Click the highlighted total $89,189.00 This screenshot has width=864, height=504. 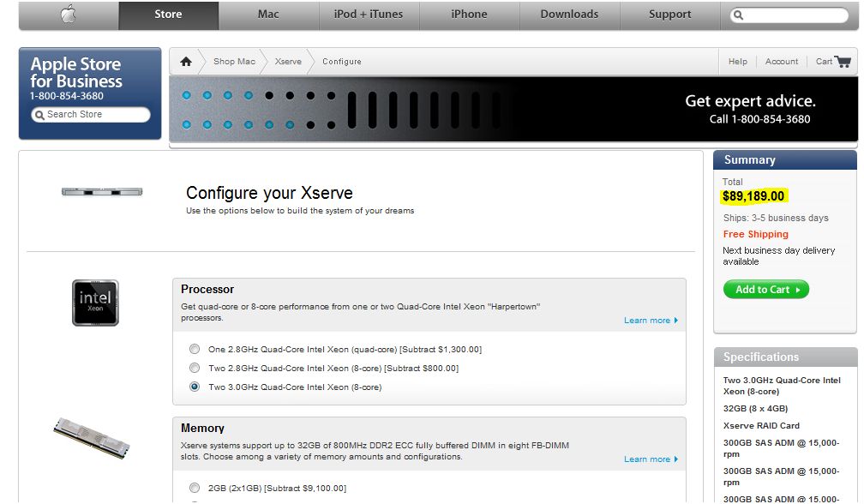click(753, 196)
